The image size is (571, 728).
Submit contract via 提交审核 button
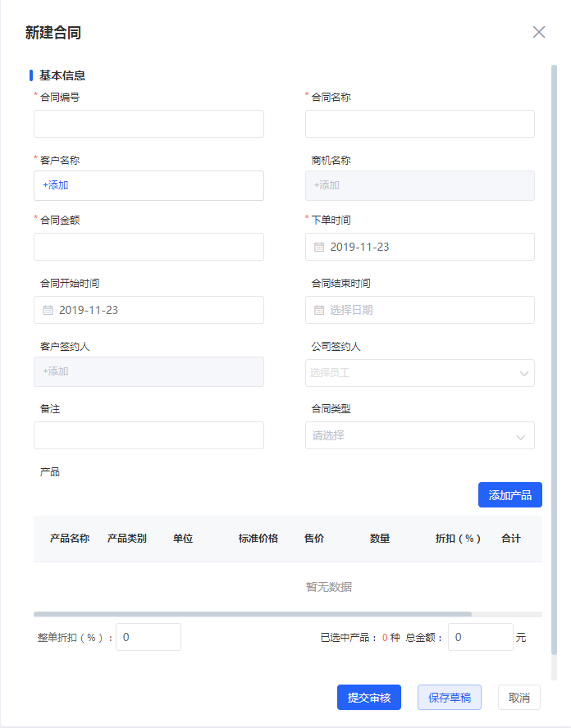tap(368, 698)
